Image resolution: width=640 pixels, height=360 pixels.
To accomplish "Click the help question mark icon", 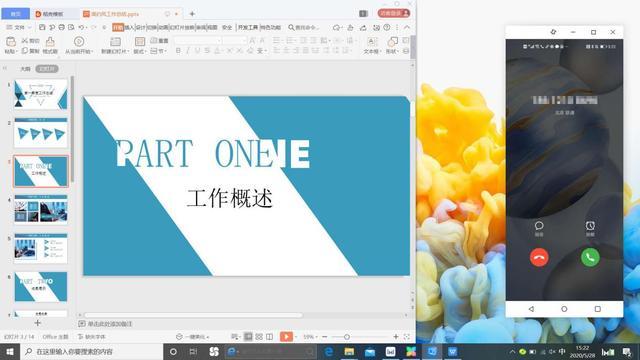I will (x=387, y=27).
